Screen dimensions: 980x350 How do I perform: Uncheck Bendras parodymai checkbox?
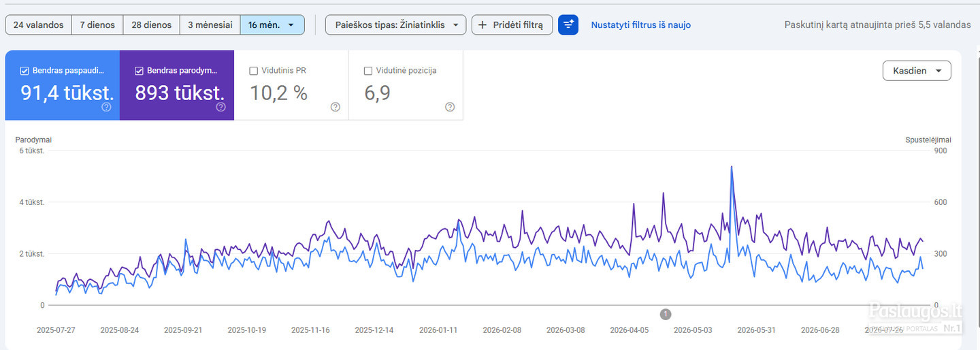[x=139, y=70]
